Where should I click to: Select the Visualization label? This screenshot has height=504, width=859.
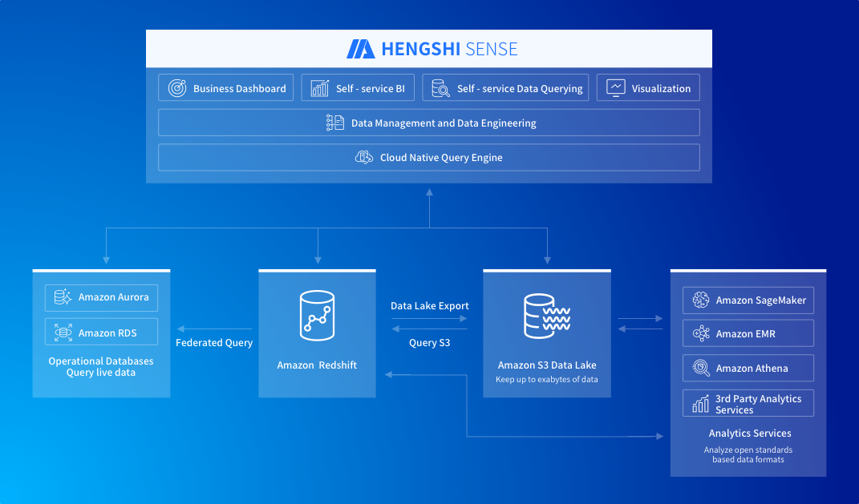click(661, 89)
